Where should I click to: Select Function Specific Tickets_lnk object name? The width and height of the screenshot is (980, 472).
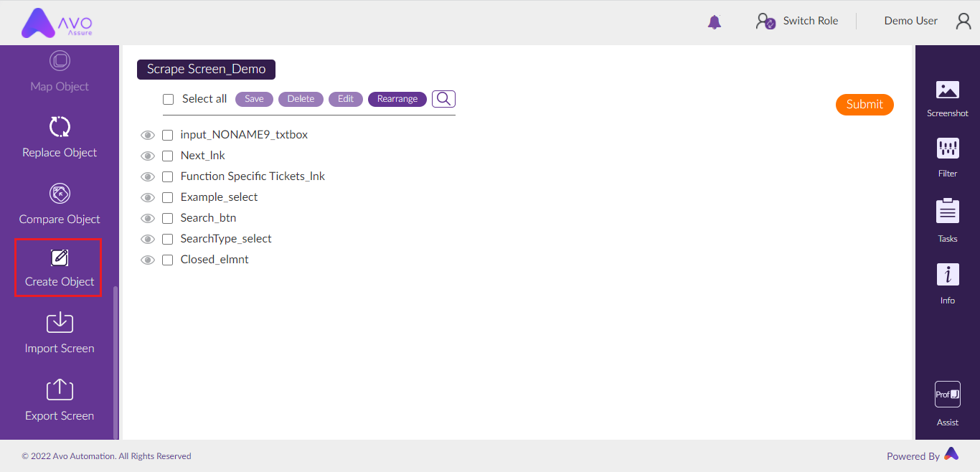click(x=253, y=176)
